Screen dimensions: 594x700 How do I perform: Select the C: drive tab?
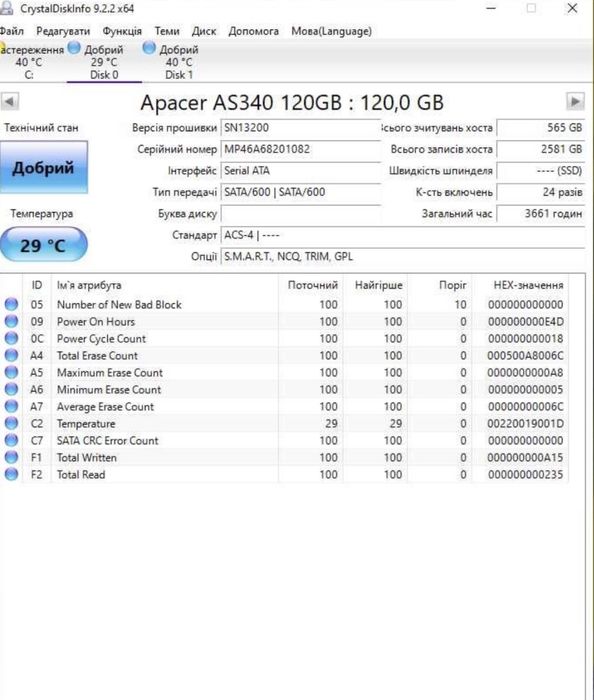coord(31,62)
